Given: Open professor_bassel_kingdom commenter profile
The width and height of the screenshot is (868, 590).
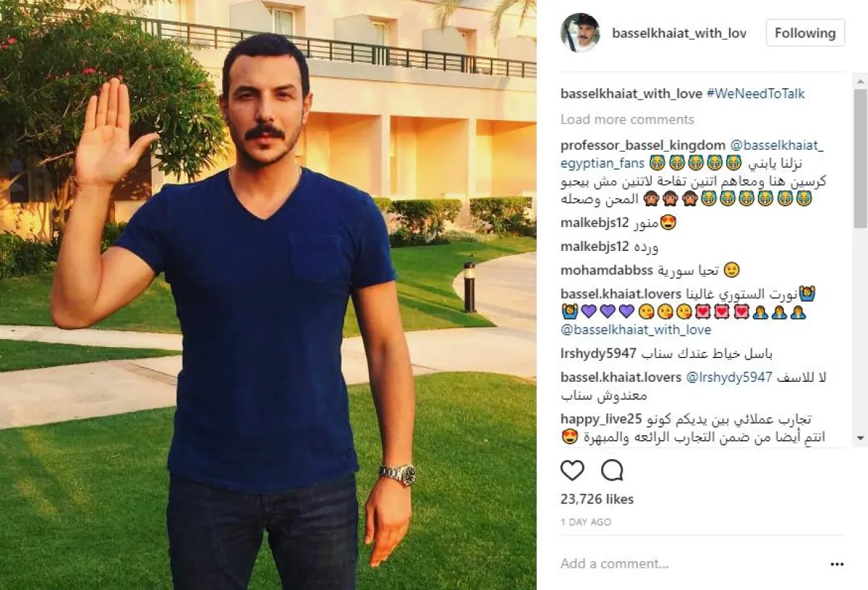Looking at the screenshot, I should click(643, 145).
